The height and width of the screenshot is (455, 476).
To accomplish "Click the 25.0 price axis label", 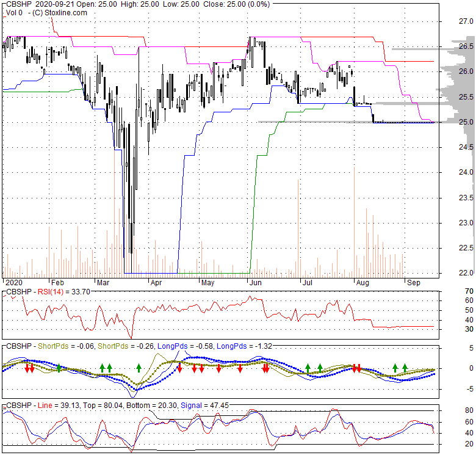I will click(x=466, y=122).
